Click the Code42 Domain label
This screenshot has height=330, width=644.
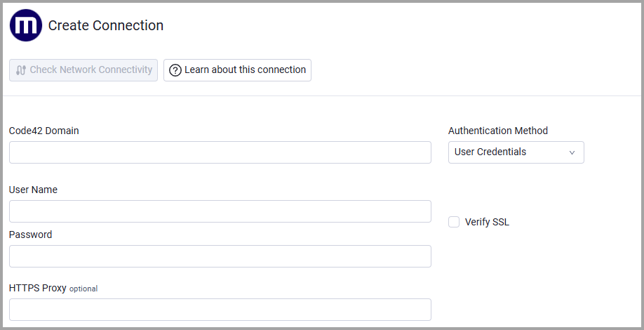click(x=44, y=131)
